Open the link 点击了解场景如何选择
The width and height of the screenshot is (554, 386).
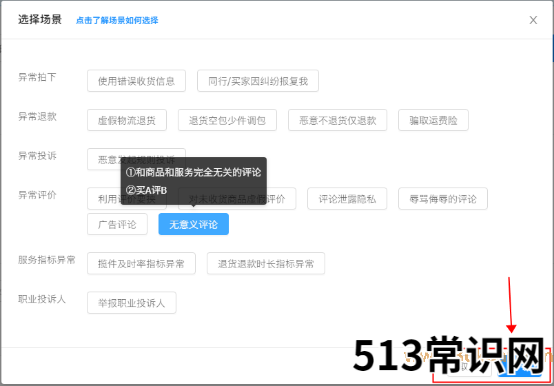pos(117,20)
